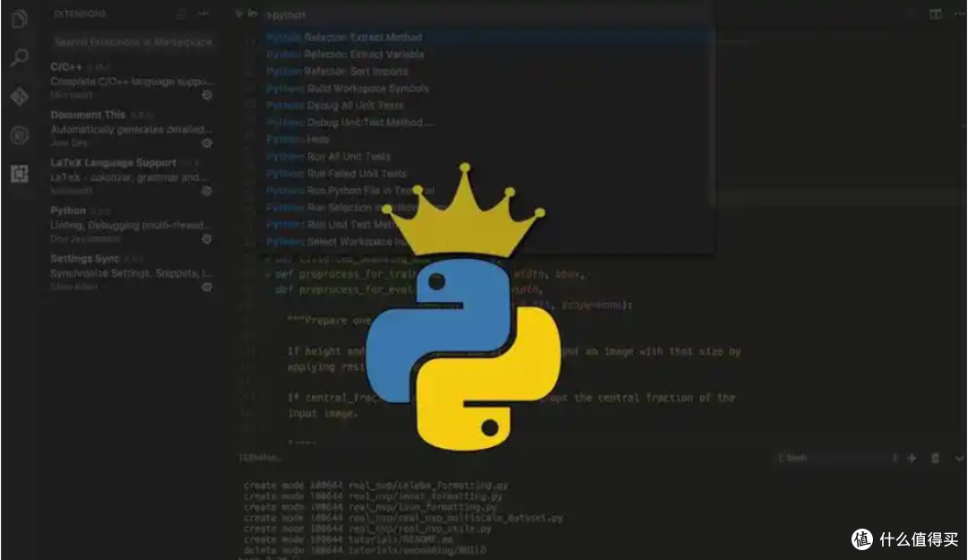
Task: Open the Debug view in activity bar
Action: pyautogui.click(x=20, y=135)
